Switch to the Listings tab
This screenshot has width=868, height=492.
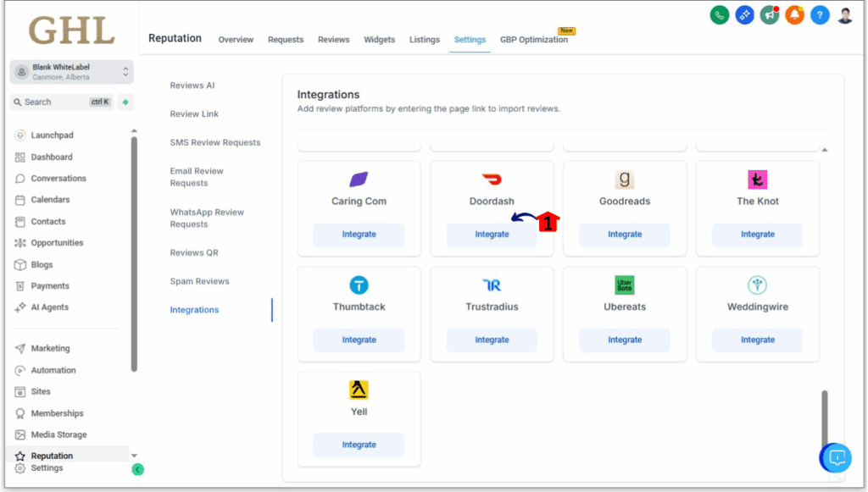425,40
